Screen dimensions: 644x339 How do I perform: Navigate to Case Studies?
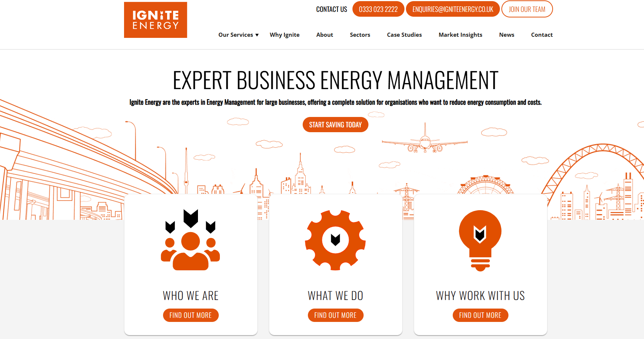click(404, 35)
